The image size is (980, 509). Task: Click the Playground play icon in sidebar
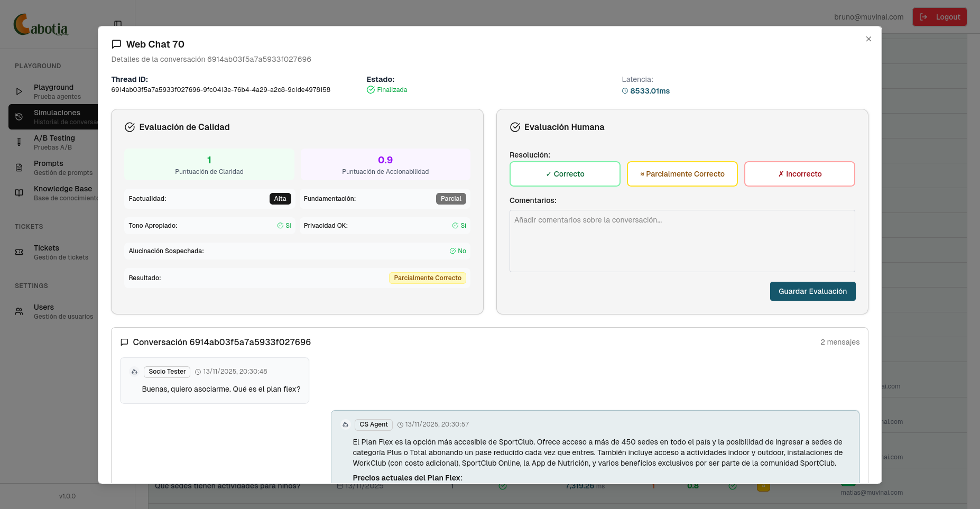[19, 91]
